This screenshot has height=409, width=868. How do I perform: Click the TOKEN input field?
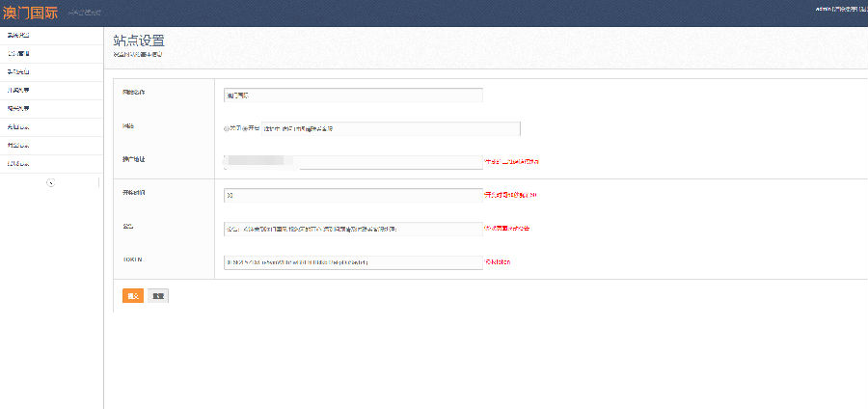coord(352,262)
